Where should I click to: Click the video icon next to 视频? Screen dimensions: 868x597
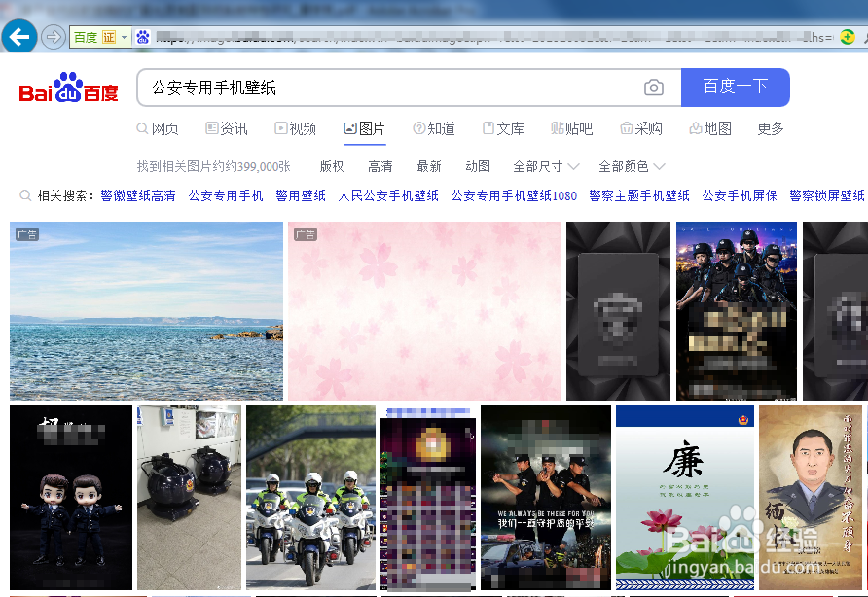pyautogui.click(x=280, y=128)
